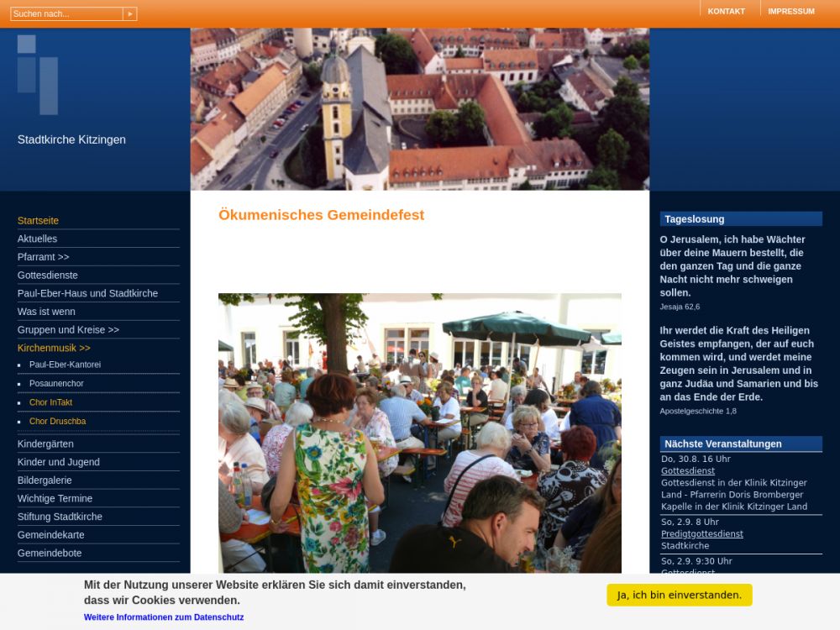Open the Gottesdienst event link
The width and height of the screenshot is (840, 630).
687,471
